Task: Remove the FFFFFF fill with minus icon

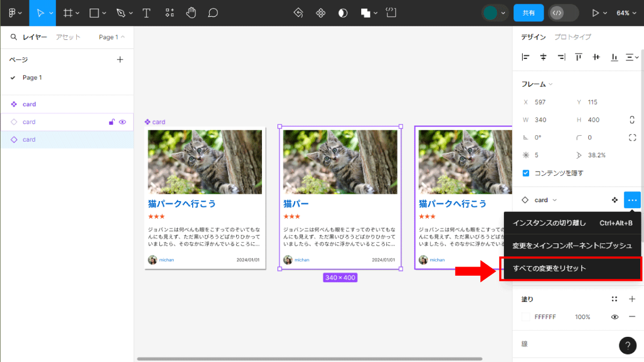Action: tap(632, 317)
